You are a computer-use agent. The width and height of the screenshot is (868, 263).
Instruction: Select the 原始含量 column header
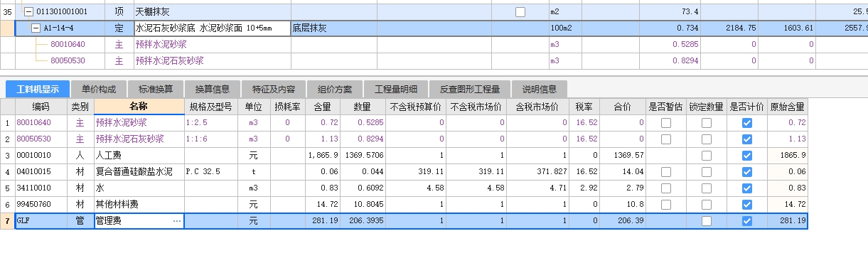click(787, 107)
